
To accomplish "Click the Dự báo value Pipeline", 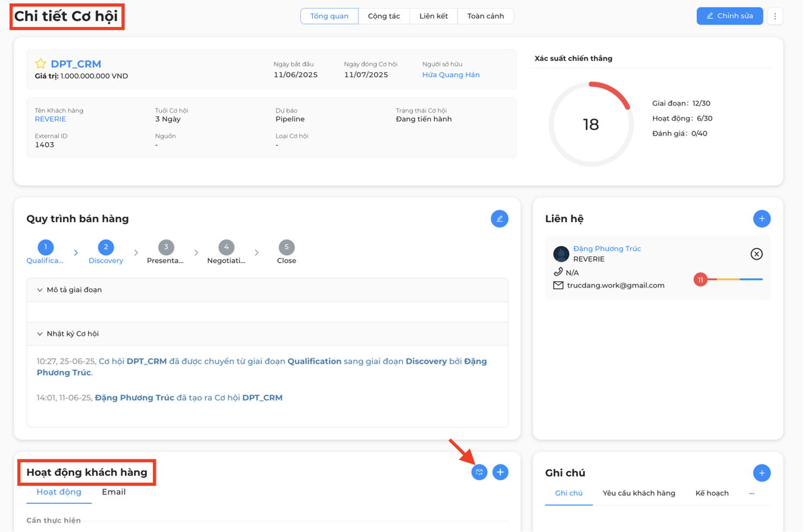I will point(290,119).
